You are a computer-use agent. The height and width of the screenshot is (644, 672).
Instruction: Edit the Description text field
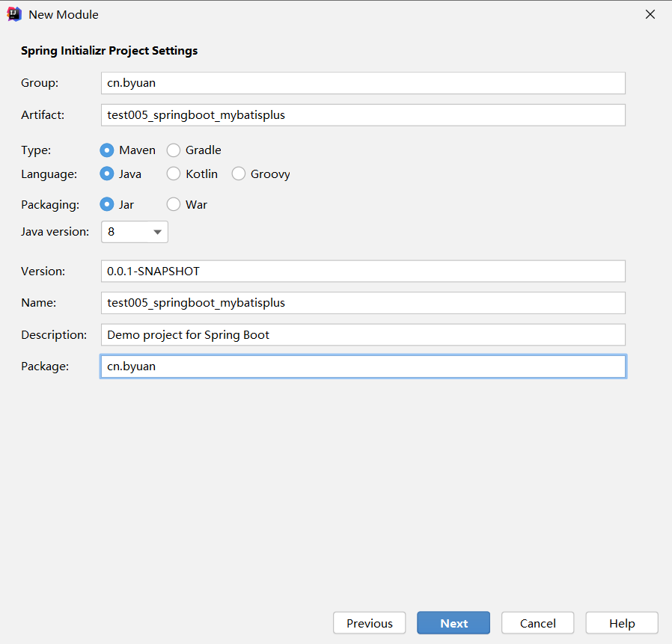363,334
